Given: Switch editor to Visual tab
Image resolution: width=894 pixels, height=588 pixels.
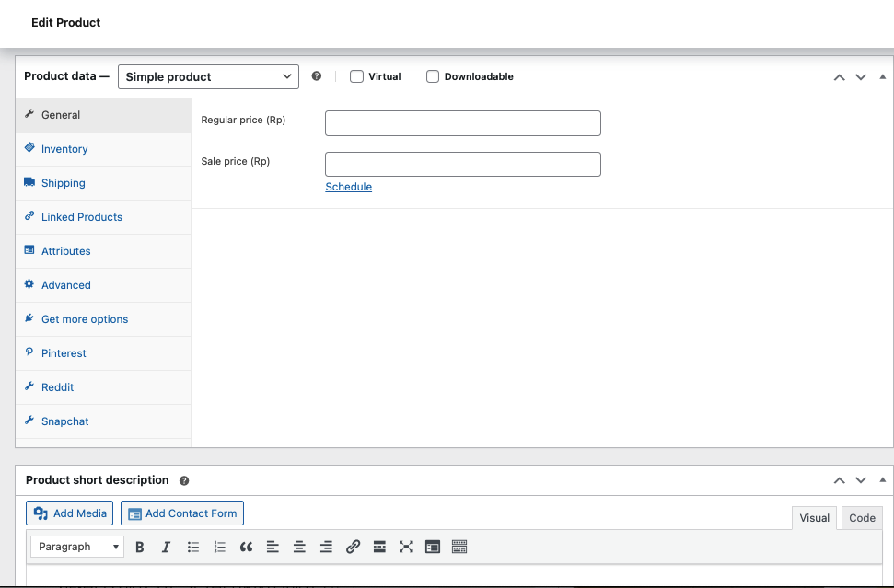Looking at the screenshot, I should [814, 518].
